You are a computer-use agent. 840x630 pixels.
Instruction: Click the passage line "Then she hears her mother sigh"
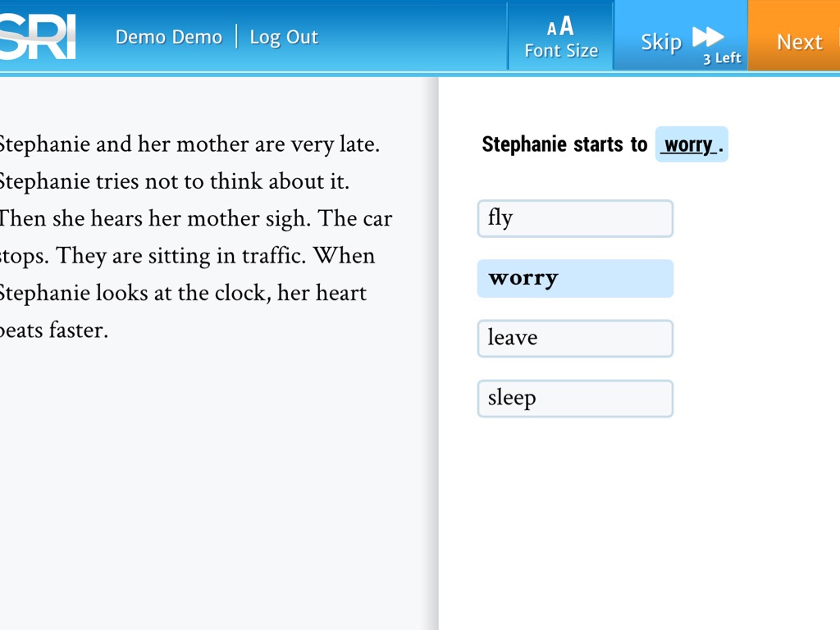tap(195, 219)
